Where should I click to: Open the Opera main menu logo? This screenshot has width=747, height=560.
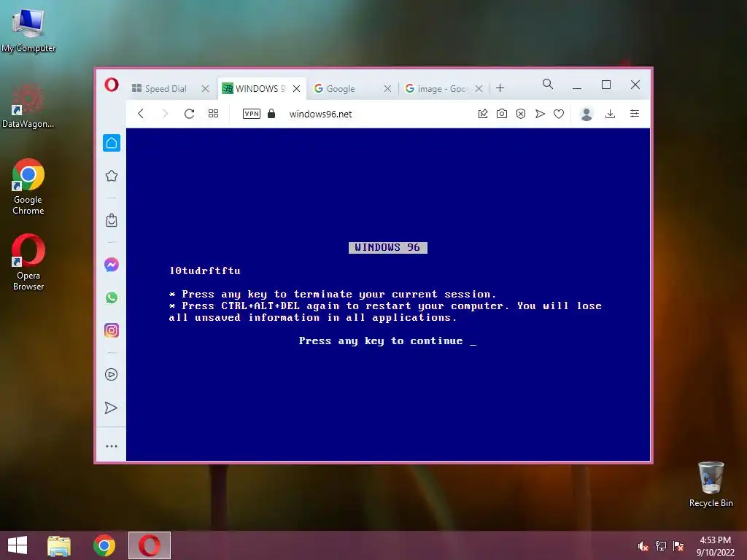click(112, 85)
